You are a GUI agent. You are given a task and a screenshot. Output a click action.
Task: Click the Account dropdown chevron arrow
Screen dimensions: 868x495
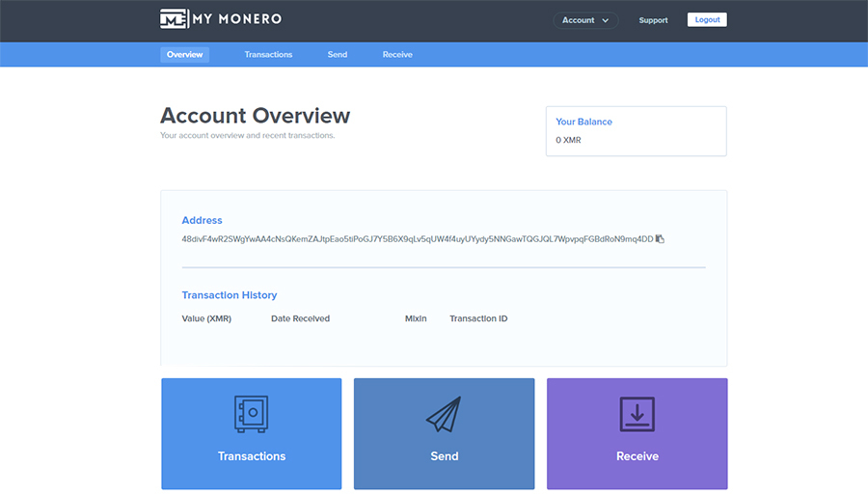click(606, 20)
